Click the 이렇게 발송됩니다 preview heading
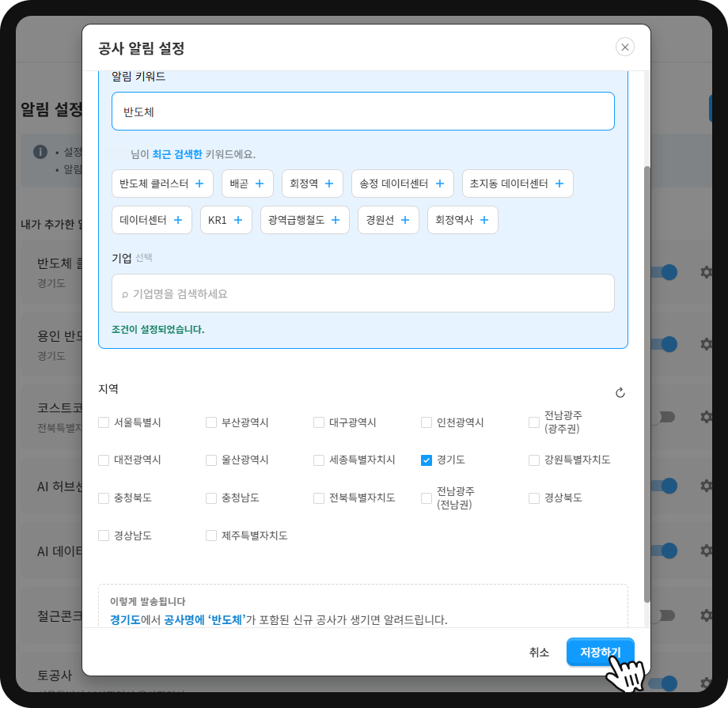728x708 pixels. tap(148, 602)
